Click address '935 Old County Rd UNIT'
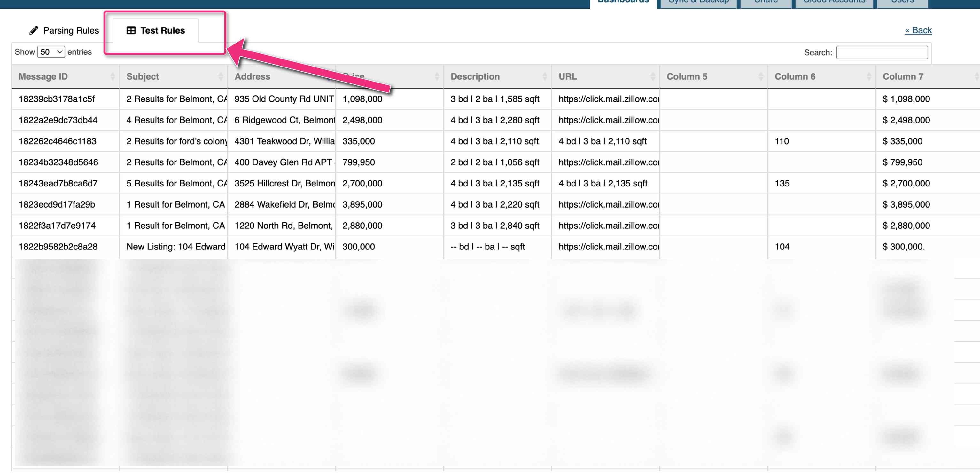Viewport: 980px width, 475px height. pos(284,99)
